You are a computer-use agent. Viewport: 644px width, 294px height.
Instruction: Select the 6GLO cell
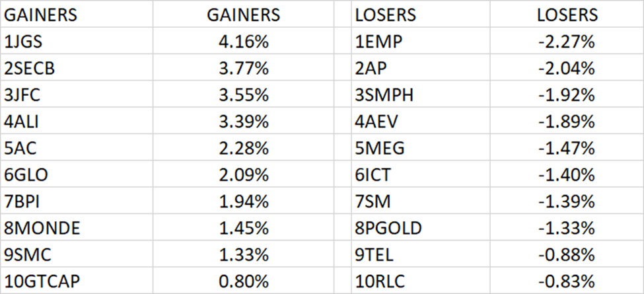point(77,174)
